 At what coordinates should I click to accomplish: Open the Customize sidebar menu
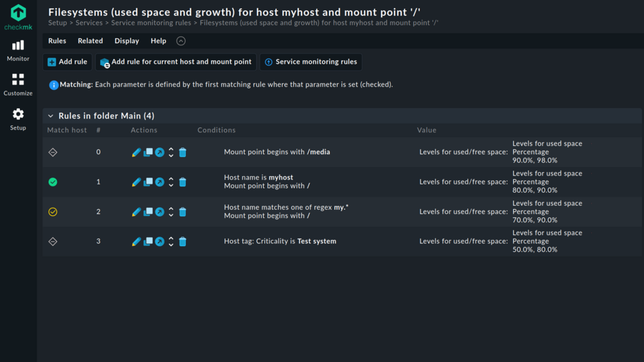point(18,84)
